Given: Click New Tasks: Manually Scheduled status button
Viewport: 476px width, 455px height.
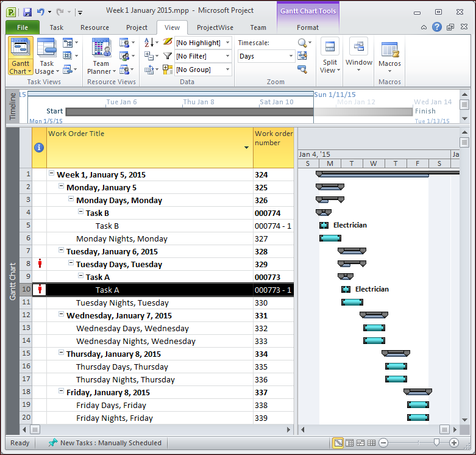Looking at the screenshot, I should (x=105, y=443).
